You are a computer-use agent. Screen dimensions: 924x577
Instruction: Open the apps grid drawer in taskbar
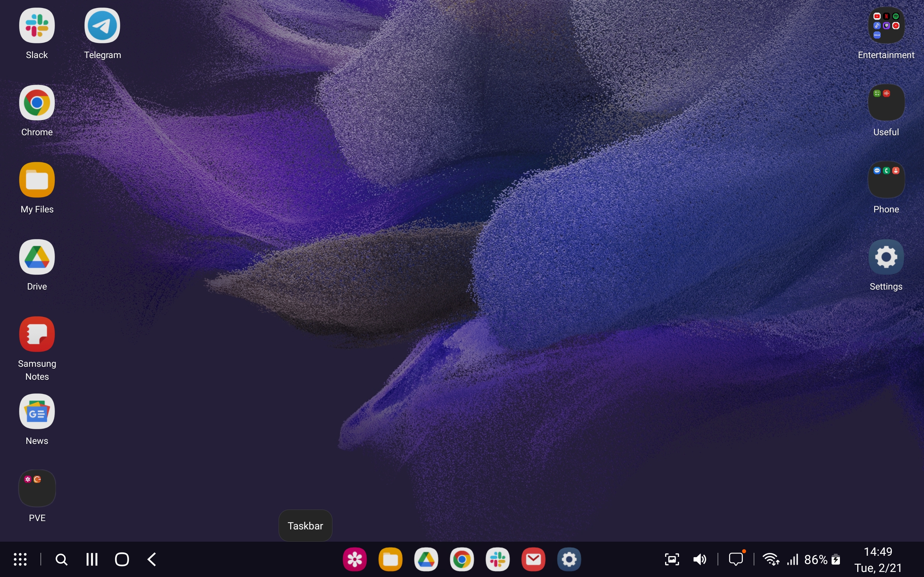point(20,559)
